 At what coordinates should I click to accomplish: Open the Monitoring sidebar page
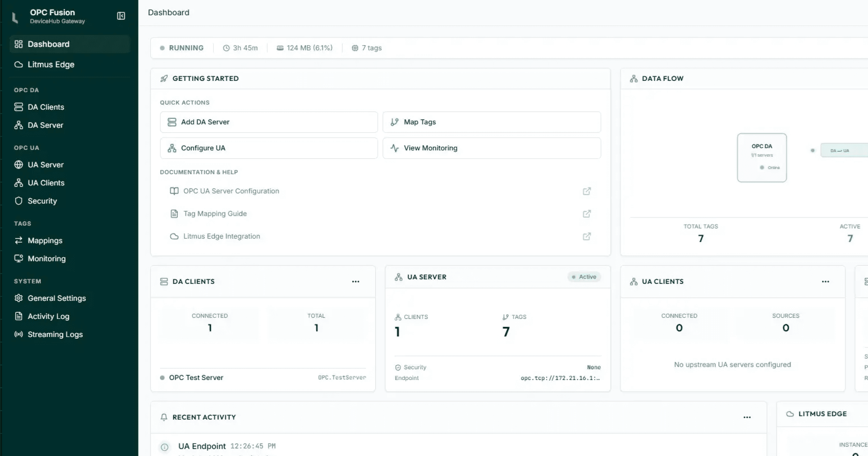point(70,258)
